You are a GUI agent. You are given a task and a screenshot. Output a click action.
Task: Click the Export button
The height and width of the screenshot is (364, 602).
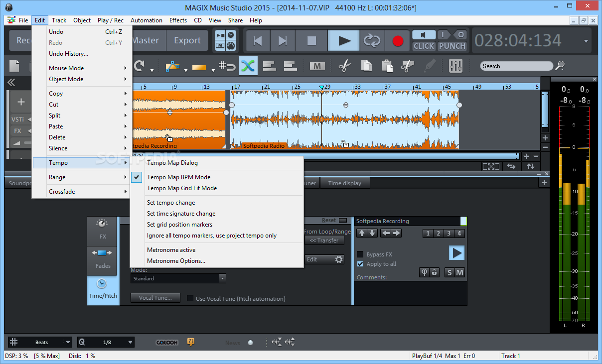pos(187,41)
